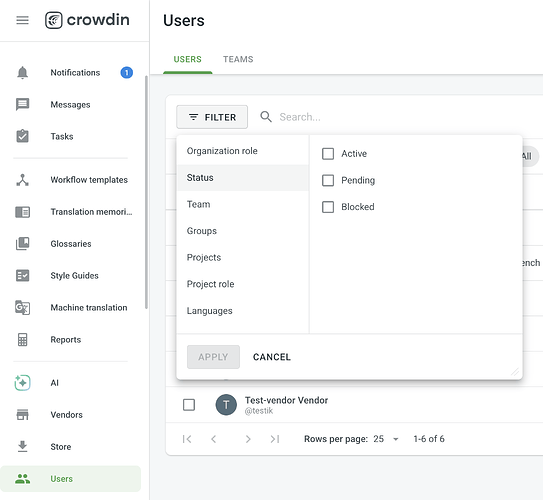
Task: Open Workflow templates in sidebar
Action: coord(89,180)
